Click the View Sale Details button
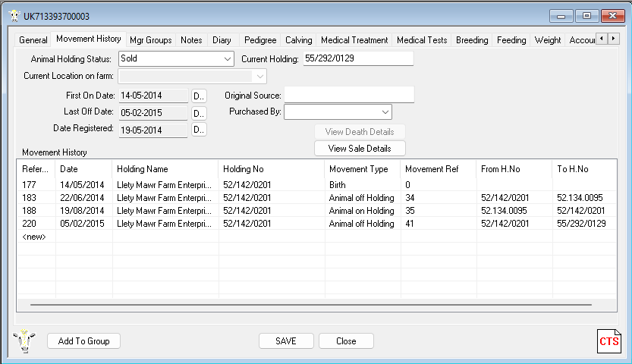This screenshot has width=632, height=364. (x=360, y=149)
